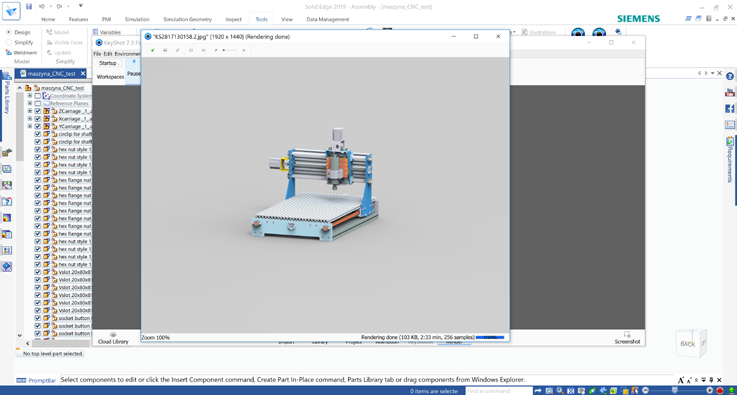The width and height of the screenshot is (737, 395).
Task: Click the rendered CNC machine image
Action: 314,185
